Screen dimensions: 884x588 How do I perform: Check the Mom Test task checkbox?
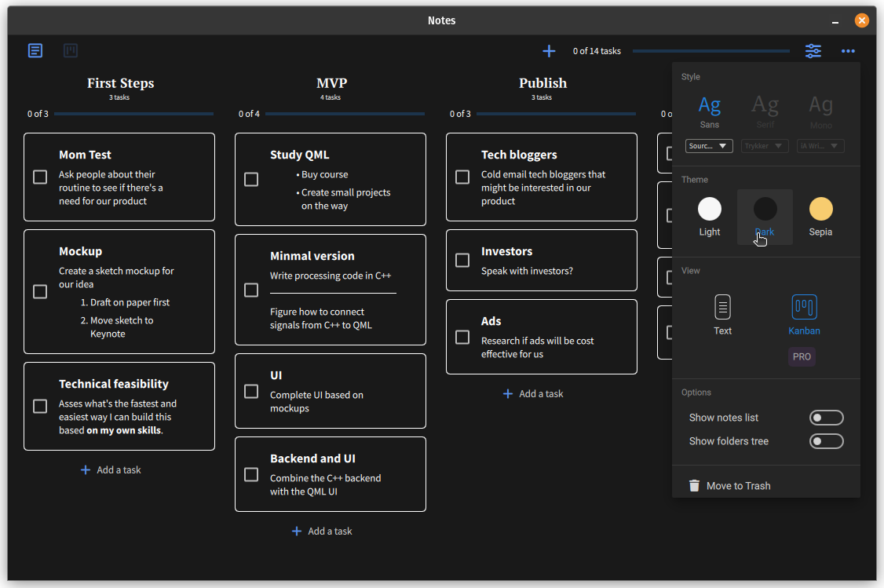[x=40, y=177]
